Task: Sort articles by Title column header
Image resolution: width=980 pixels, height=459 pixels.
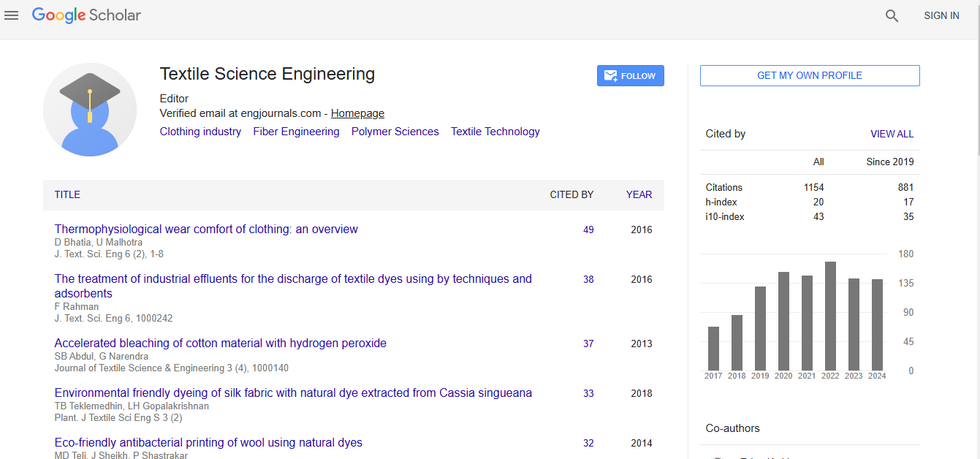Action: coord(67,194)
